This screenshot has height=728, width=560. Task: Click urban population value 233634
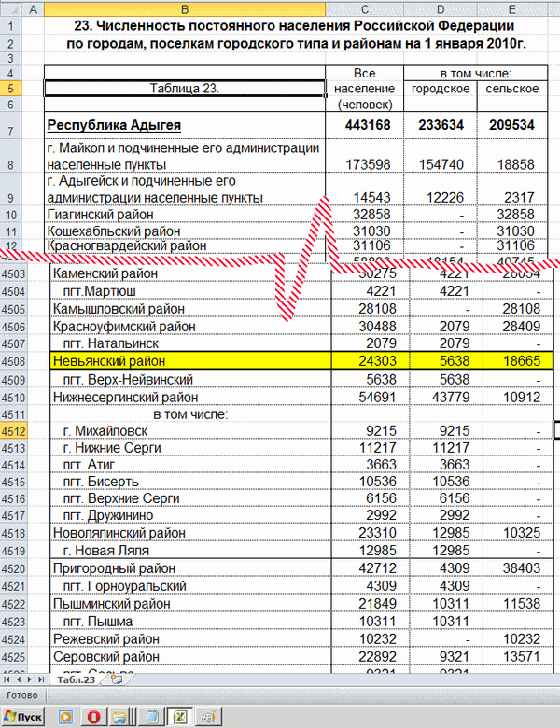pyautogui.click(x=441, y=125)
